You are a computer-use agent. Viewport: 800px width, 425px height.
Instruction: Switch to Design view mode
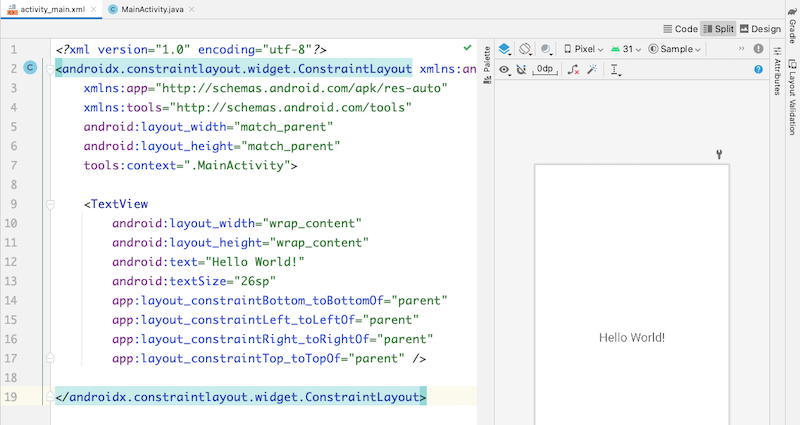coord(760,29)
